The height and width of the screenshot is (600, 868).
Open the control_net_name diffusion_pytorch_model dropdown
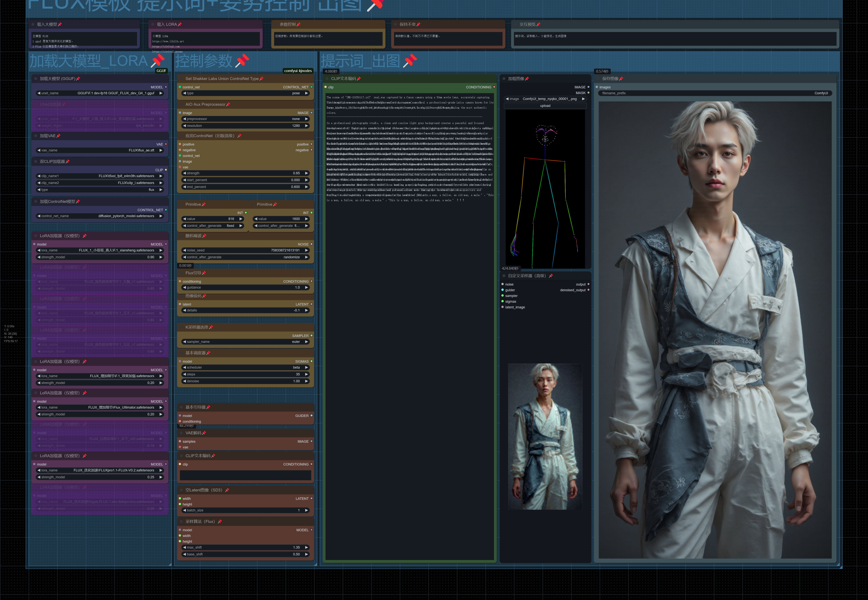100,216
